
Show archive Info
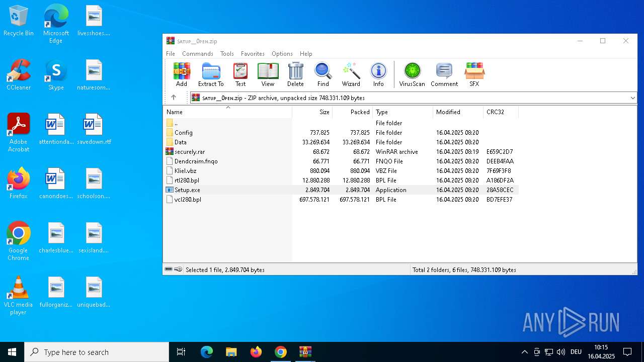coord(378,74)
